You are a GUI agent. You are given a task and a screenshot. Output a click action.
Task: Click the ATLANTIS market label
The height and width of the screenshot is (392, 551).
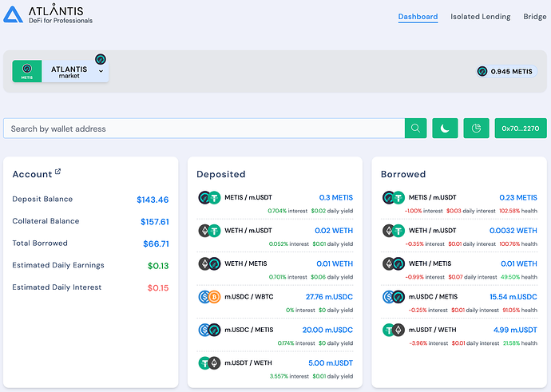click(x=69, y=72)
